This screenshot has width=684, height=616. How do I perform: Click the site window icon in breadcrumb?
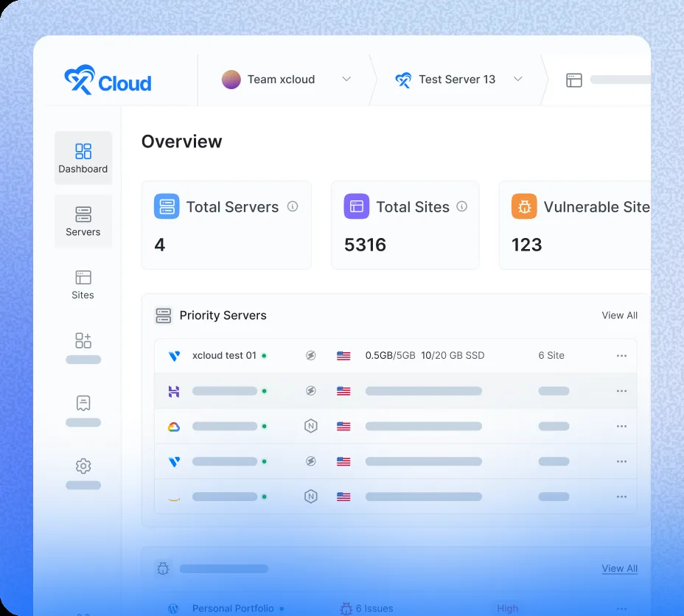coord(574,80)
